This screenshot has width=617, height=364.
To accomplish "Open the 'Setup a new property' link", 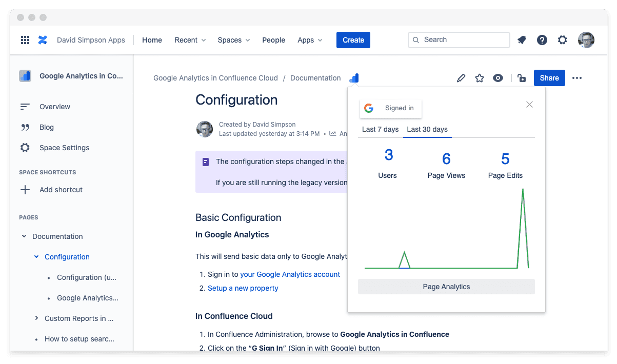I will (243, 288).
